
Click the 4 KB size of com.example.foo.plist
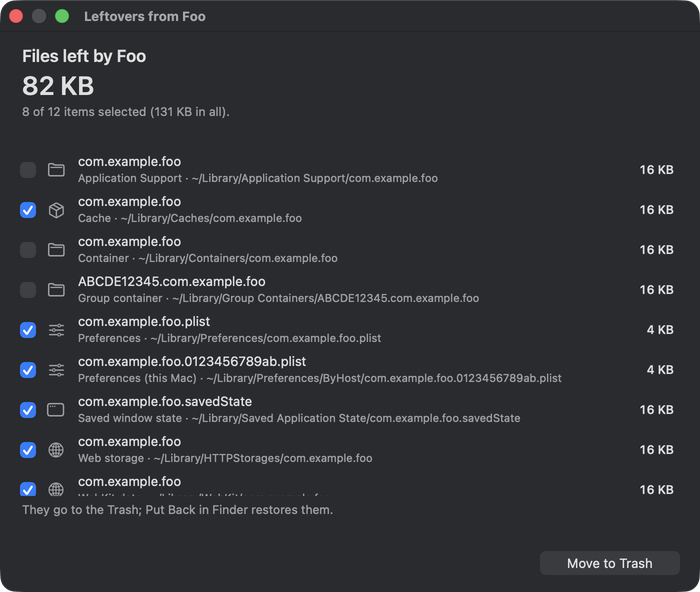(x=660, y=330)
